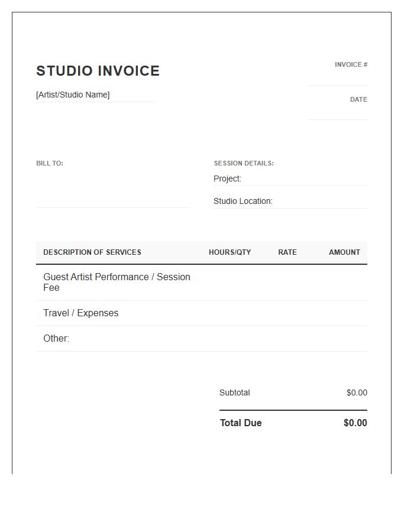The width and height of the screenshot is (414, 532).
Task: Click the Studio Location: field line
Action: [x=290, y=202]
